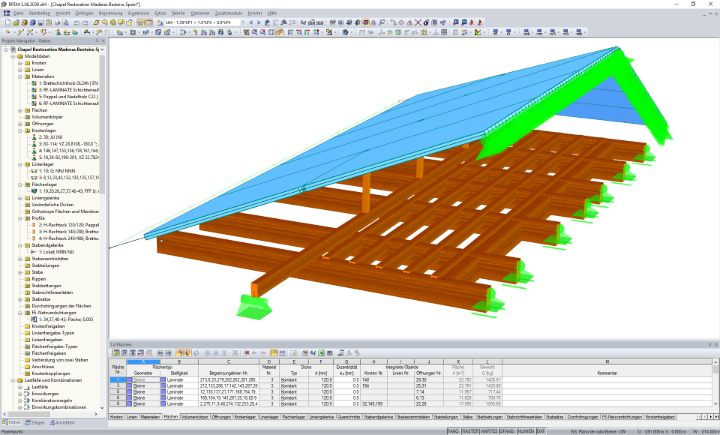Open the load case combination dropdown

243,22
